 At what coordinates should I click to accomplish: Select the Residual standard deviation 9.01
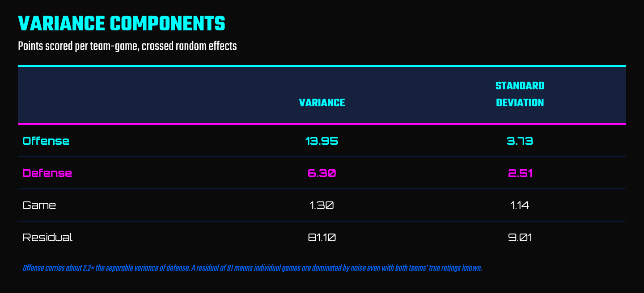(x=520, y=238)
